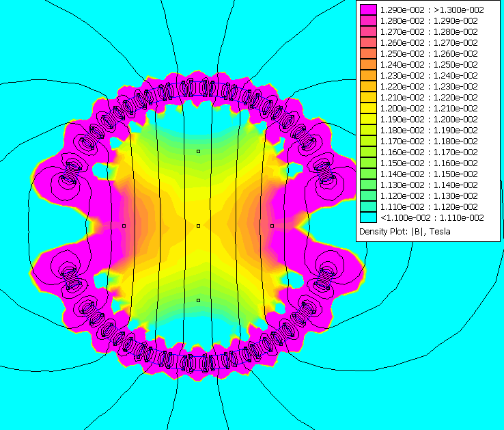The image size is (504, 430).
Task: Click the legend text '1.130e-002 : 1.140e-002'
Action: coord(429,185)
